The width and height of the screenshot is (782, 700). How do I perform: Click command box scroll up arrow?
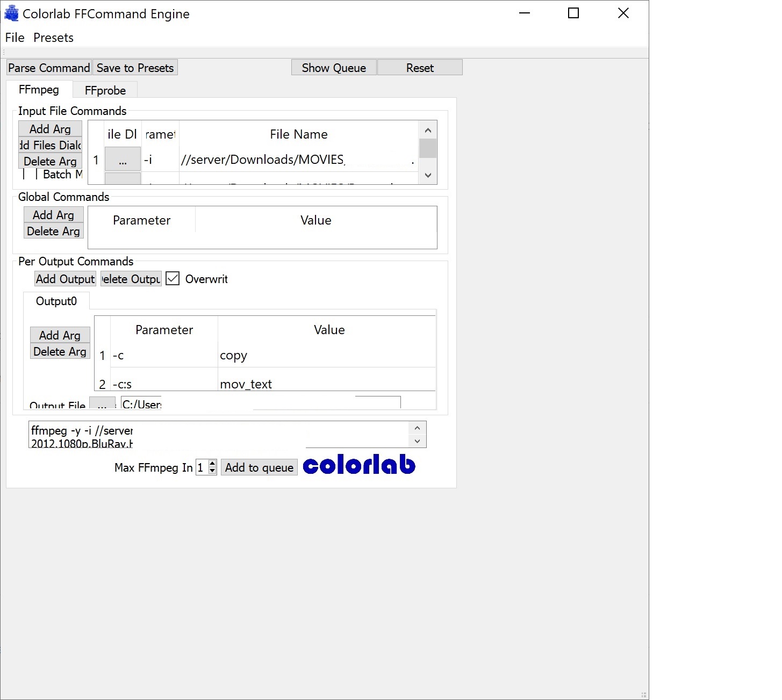click(x=417, y=428)
